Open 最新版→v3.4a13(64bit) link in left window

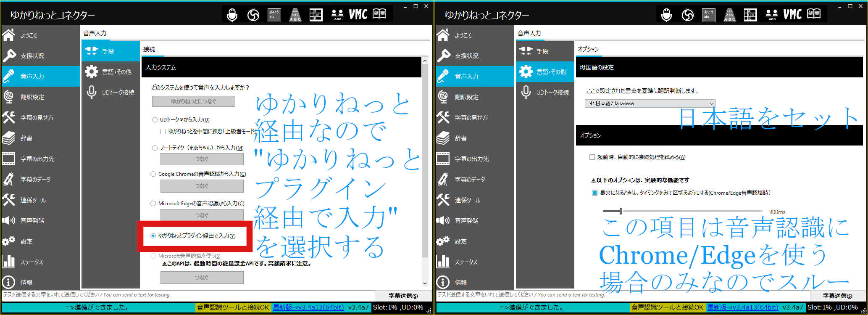click(308, 307)
